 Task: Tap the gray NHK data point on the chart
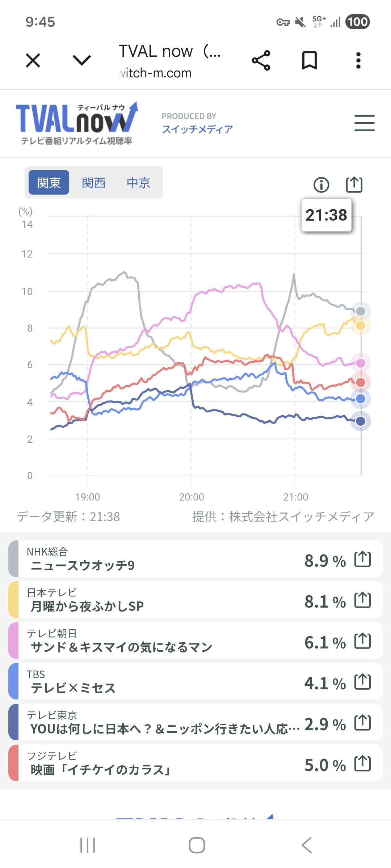point(361,311)
